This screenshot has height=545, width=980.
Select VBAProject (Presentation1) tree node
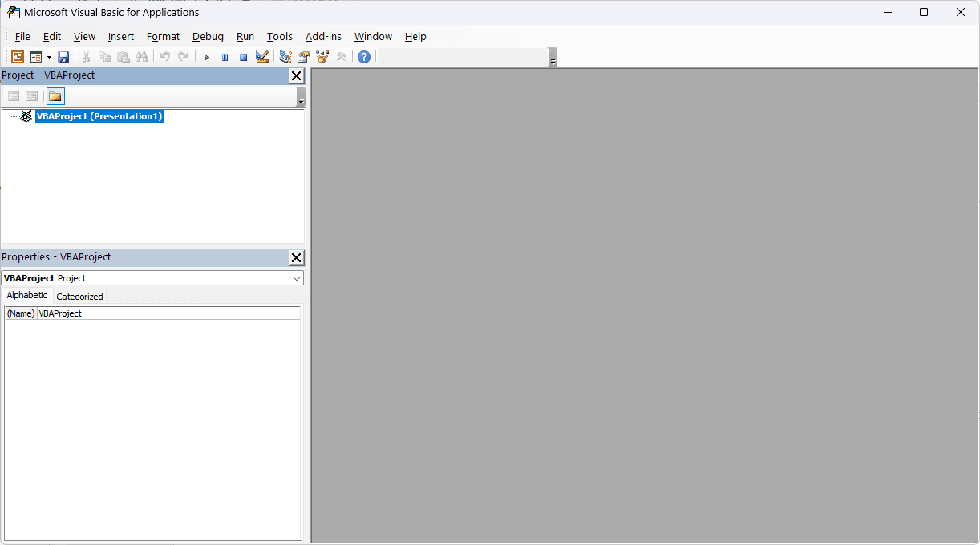[x=99, y=116]
